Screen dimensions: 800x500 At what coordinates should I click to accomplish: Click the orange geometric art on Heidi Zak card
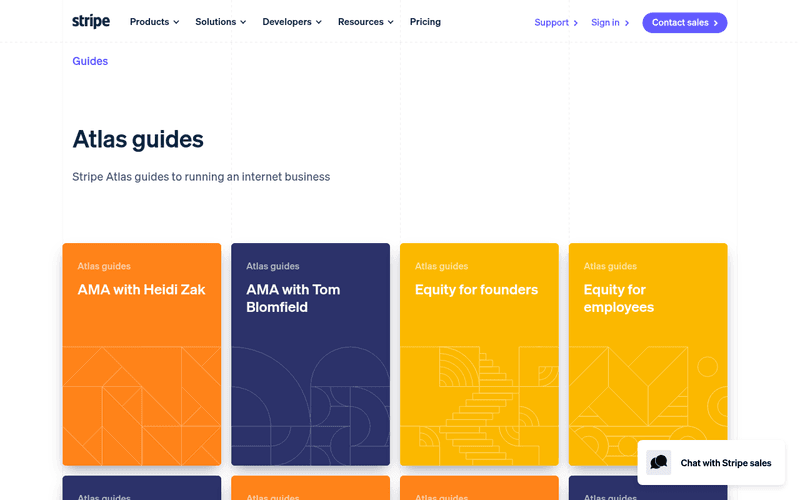(142, 406)
